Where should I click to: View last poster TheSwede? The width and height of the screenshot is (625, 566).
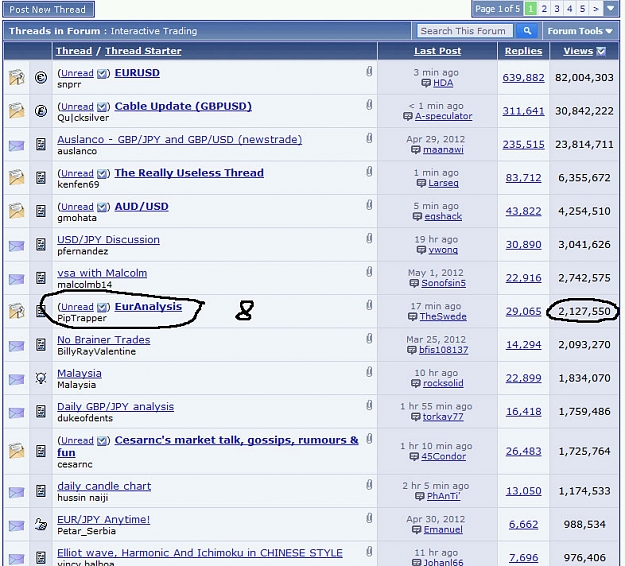[443, 316]
